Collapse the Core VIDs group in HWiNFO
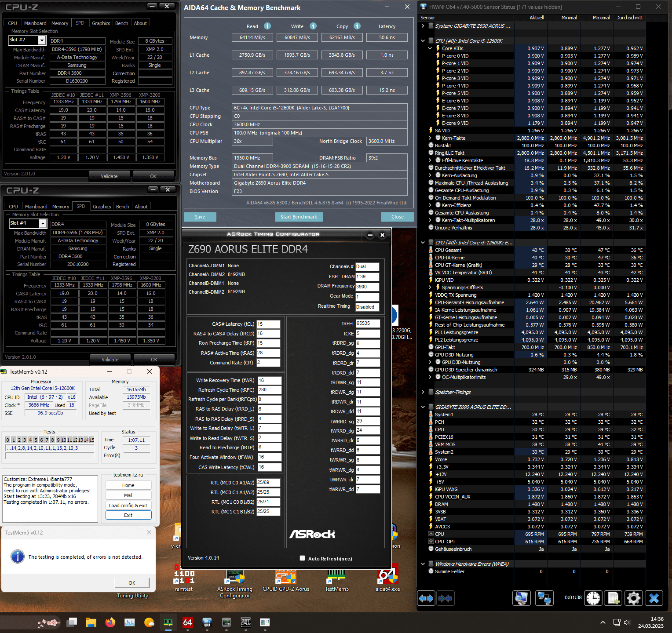672x633 pixels. [430, 48]
